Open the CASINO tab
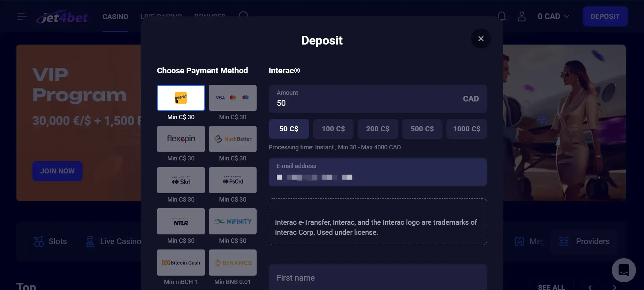This screenshot has height=290, width=644. click(x=115, y=17)
